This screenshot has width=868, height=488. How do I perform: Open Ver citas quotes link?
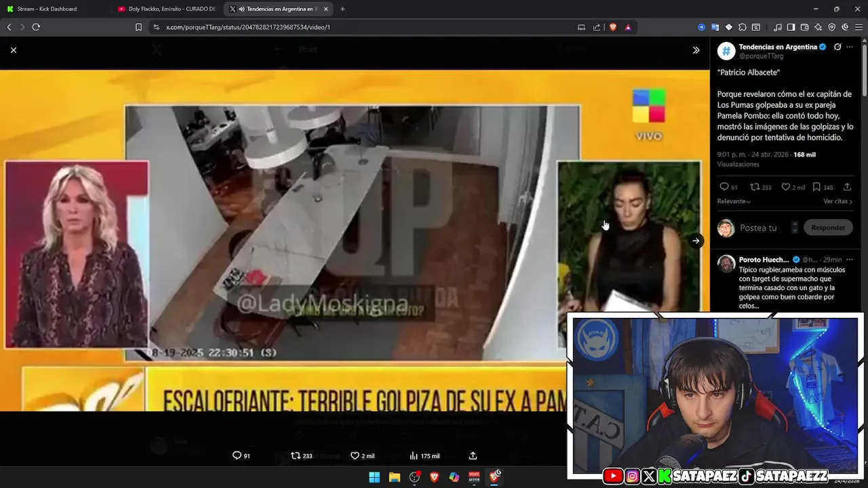[x=838, y=201]
